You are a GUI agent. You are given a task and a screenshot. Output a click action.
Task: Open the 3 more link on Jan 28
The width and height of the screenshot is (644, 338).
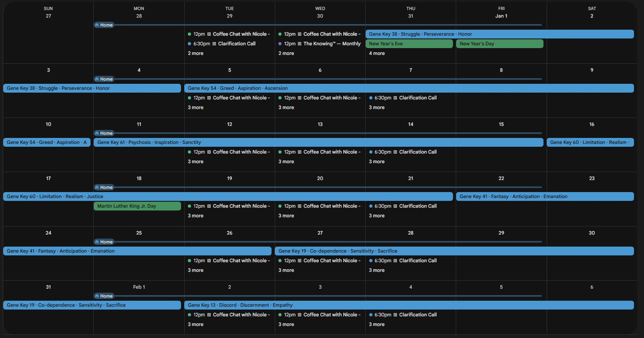377,270
